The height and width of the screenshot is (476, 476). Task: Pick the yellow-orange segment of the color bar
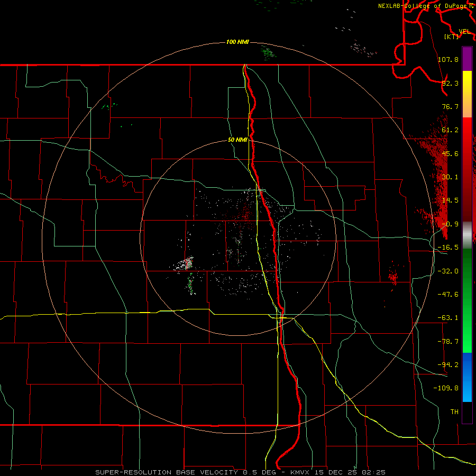pyautogui.click(x=467, y=94)
